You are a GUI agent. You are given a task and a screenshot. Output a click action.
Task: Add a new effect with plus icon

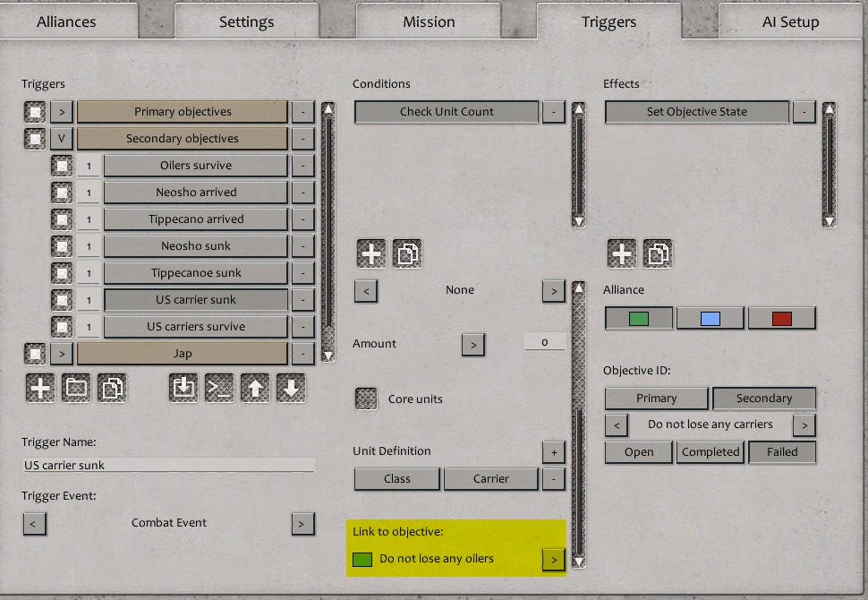pyautogui.click(x=622, y=253)
